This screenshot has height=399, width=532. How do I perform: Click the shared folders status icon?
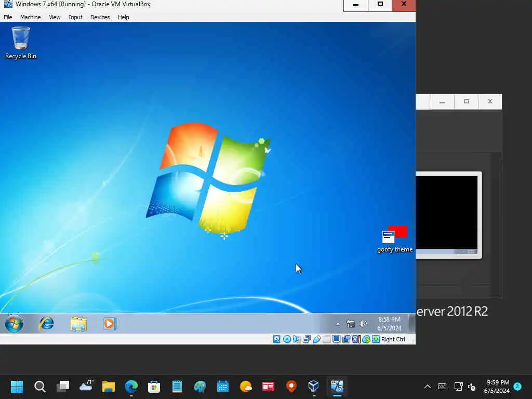coord(326,339)
